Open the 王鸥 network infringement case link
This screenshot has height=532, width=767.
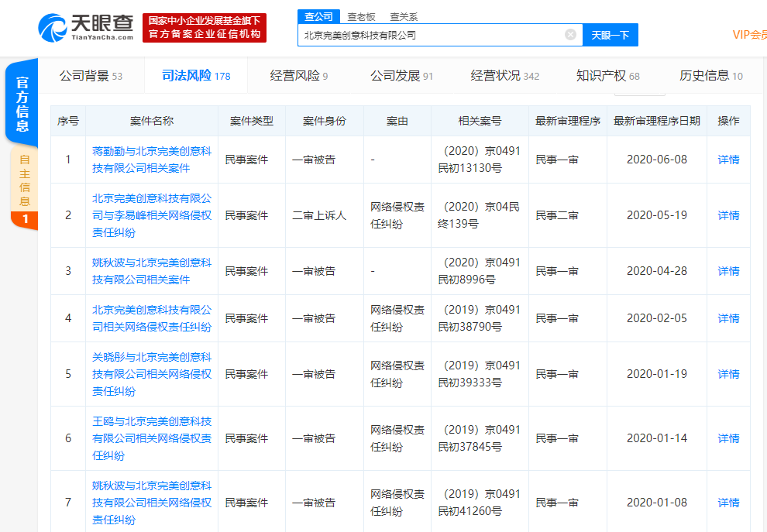pos(151,438)
